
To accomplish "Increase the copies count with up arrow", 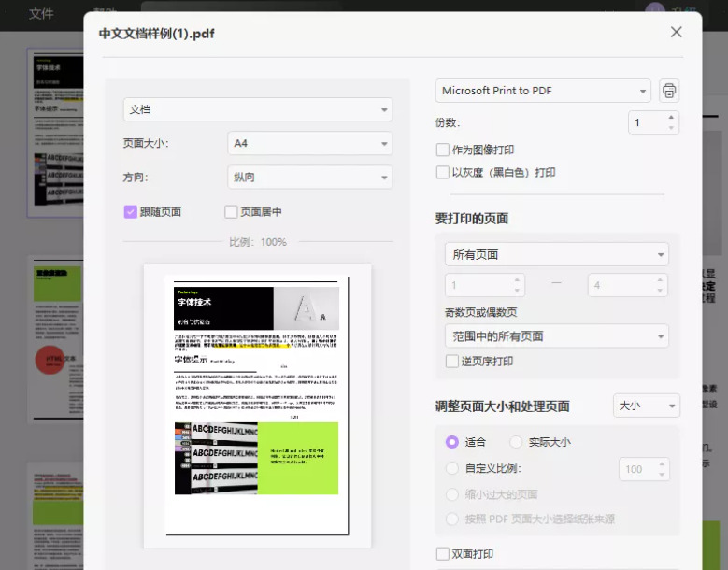I will pyautogui.click(x=670, y=117).
